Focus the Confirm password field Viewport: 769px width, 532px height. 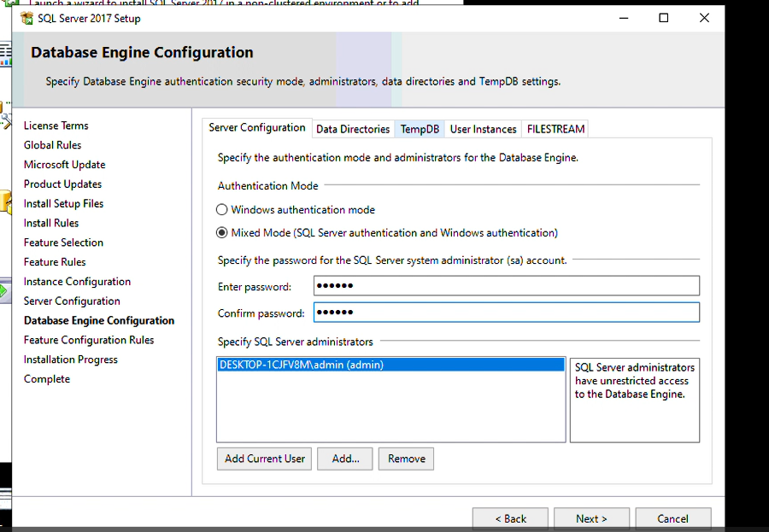pos(507,313)
